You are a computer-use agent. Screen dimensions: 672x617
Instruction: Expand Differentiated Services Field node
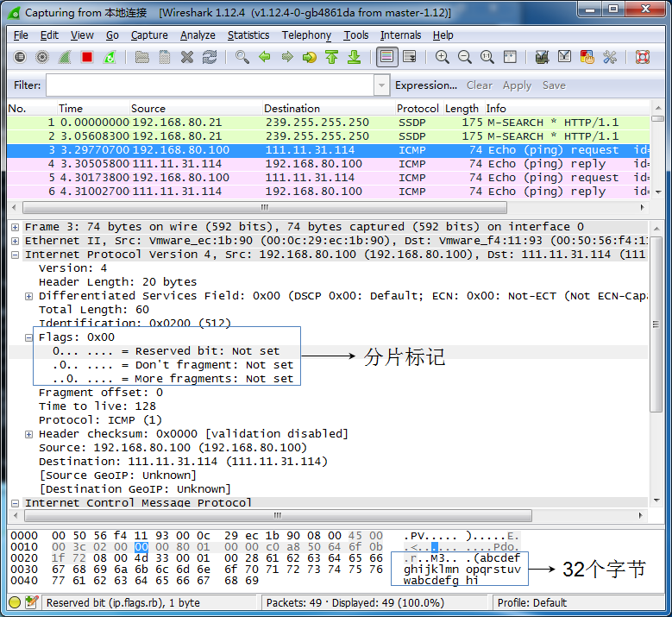[x=28, y=296]
